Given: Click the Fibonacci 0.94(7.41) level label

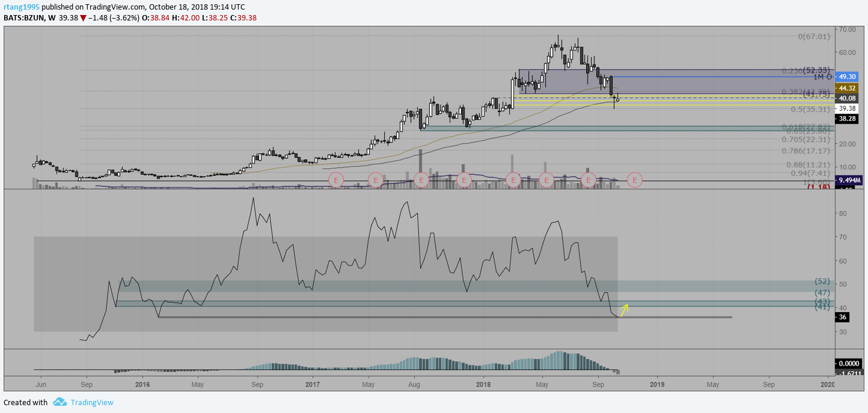Looking at the screenshot, I should (811, 173).
